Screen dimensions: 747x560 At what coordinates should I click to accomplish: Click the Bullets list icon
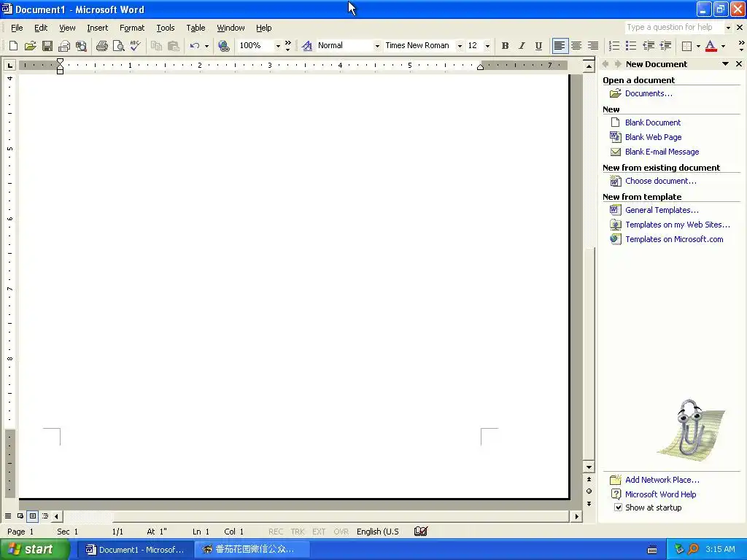pos(631,46)
